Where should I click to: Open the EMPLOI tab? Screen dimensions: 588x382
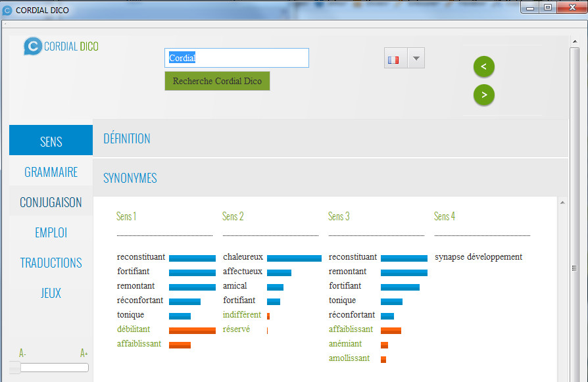[51, 233]
